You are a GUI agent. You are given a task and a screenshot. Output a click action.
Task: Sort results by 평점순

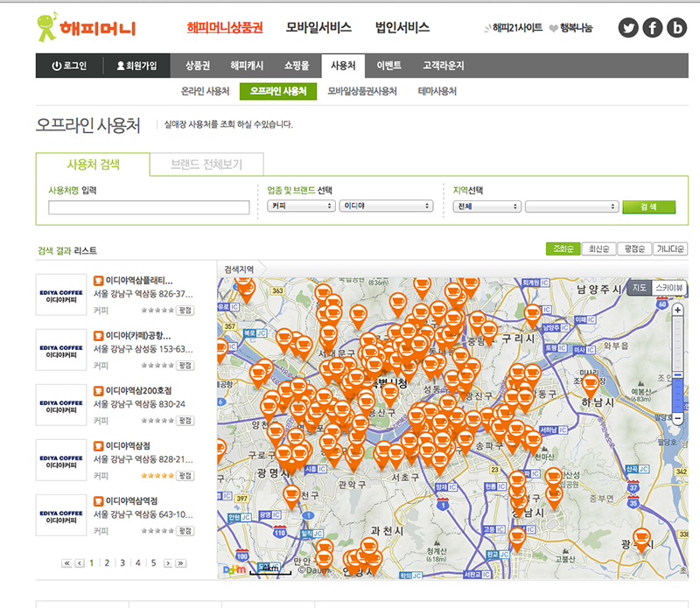[x=633, y=248]
